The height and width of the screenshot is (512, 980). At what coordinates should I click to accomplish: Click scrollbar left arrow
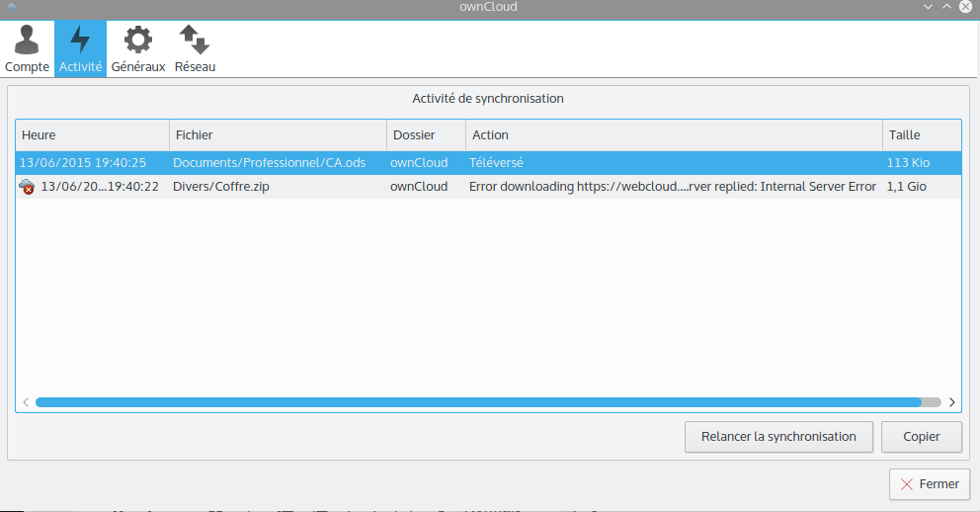tap(25, 402)
